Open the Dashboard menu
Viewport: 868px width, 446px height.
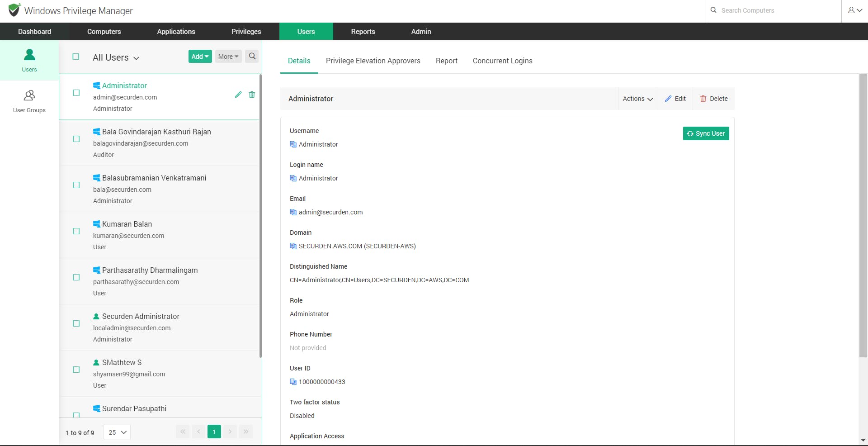(35, 31)
